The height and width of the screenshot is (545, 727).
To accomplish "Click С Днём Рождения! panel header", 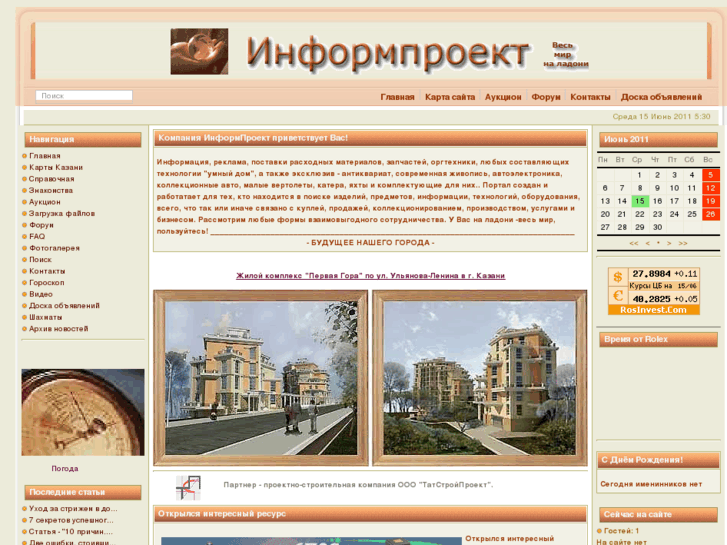I will (x=658, y=460).
